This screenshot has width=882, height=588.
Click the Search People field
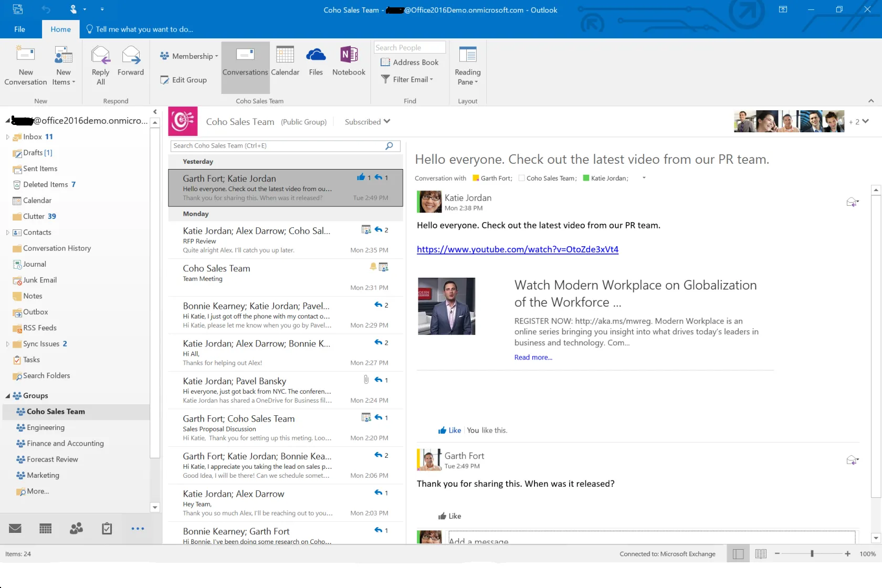[409, 48]
